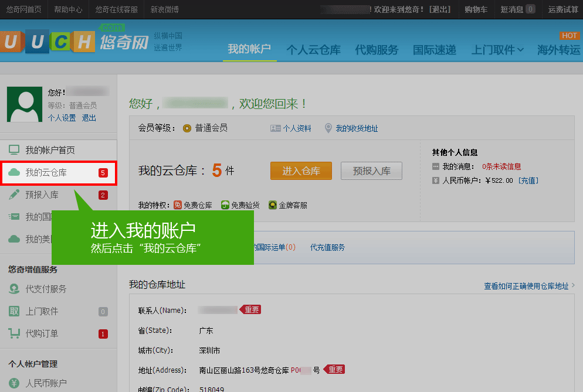Open 运费试算 shipping calculator

tap(563, 9)
